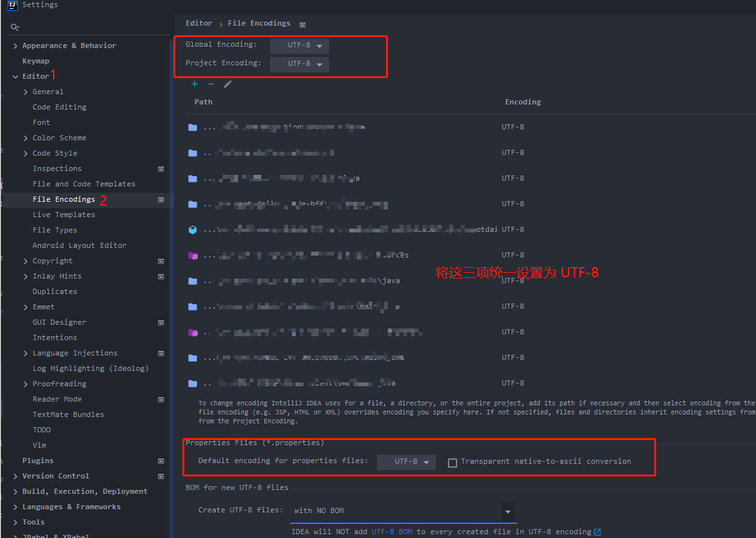Click Editor in the breadcrumb
Screen dimensions: 756x538
tap(199, 23)
